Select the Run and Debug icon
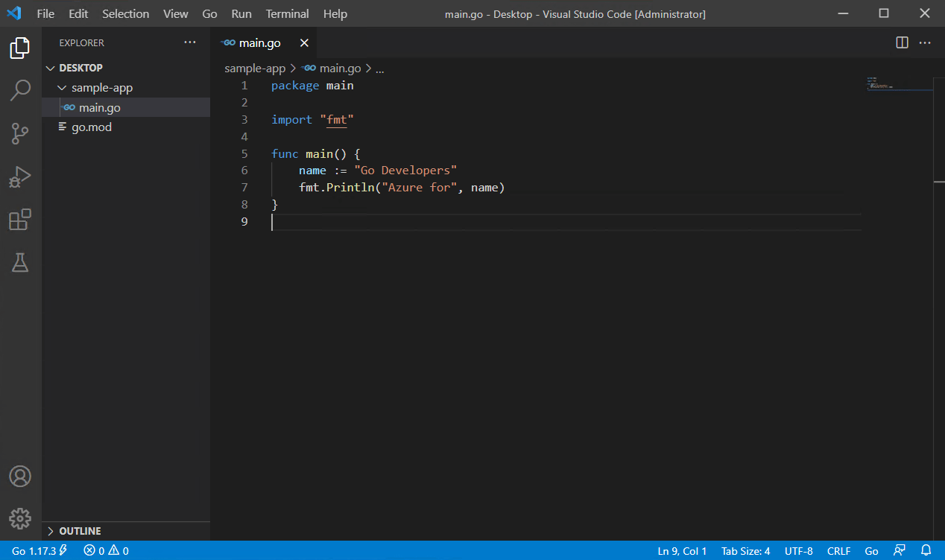 tap(20, 176)
